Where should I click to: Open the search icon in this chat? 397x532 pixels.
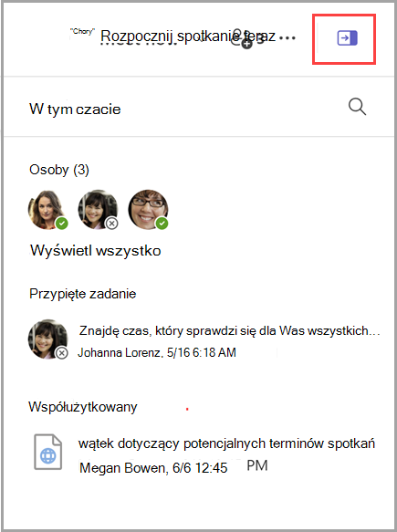(358, 107)
